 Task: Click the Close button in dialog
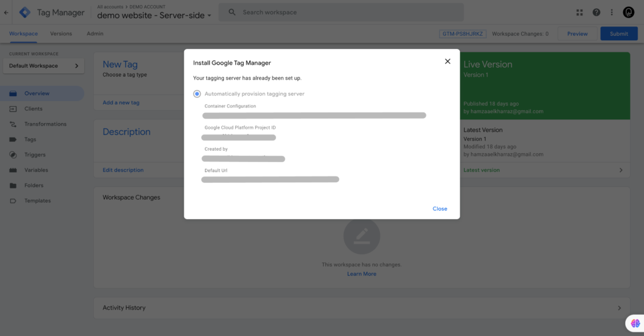pos(440,209)
